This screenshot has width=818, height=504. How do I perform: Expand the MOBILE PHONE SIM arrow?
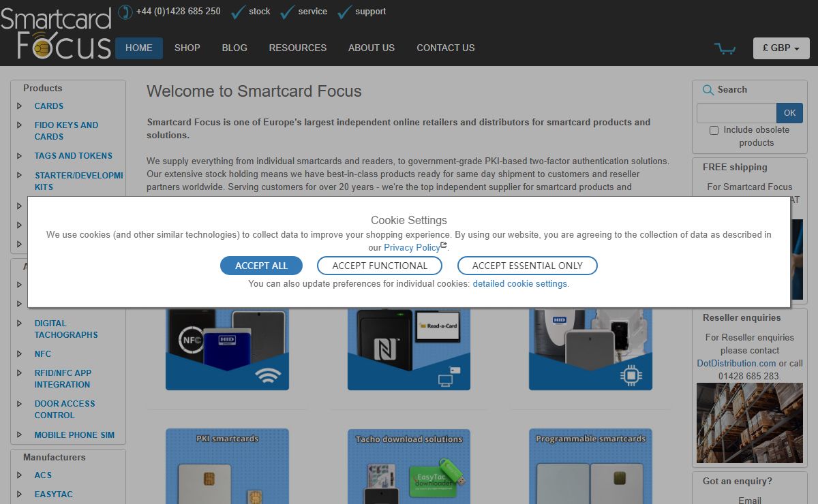click(x=19, y=435)
